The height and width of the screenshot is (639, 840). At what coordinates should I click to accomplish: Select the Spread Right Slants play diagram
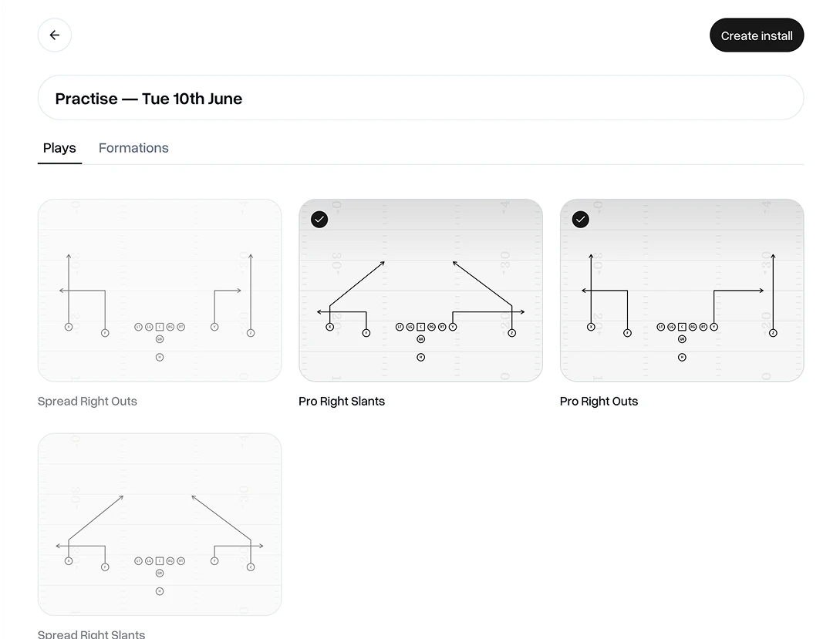(x=160, y=524)
